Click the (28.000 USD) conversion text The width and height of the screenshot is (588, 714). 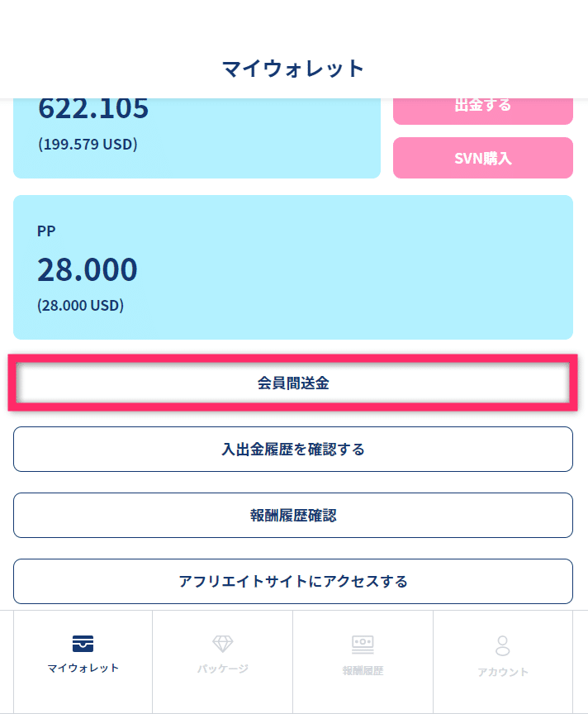(x=80, y=306)
